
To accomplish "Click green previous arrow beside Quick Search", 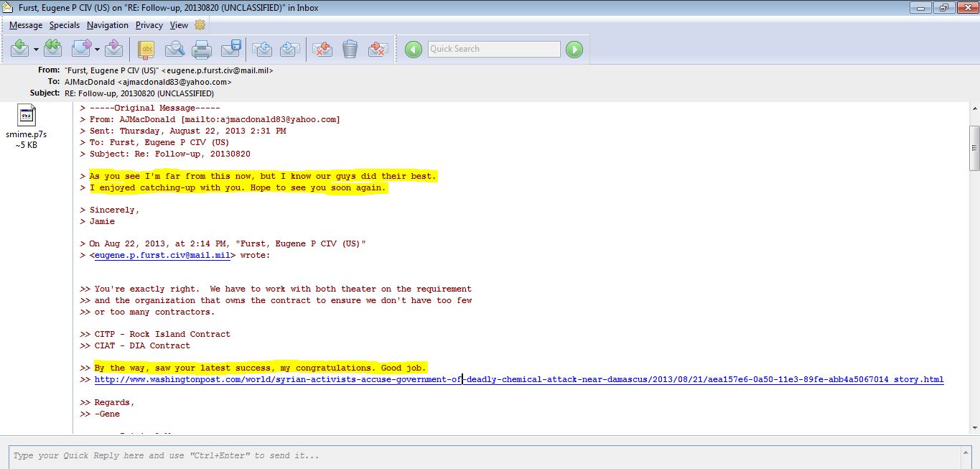I will [413, 49].
